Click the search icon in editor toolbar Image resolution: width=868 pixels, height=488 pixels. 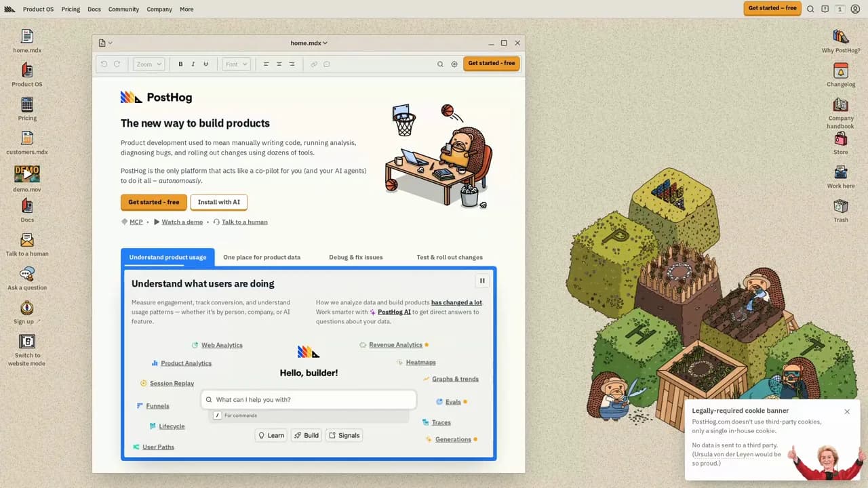(440, 64)
